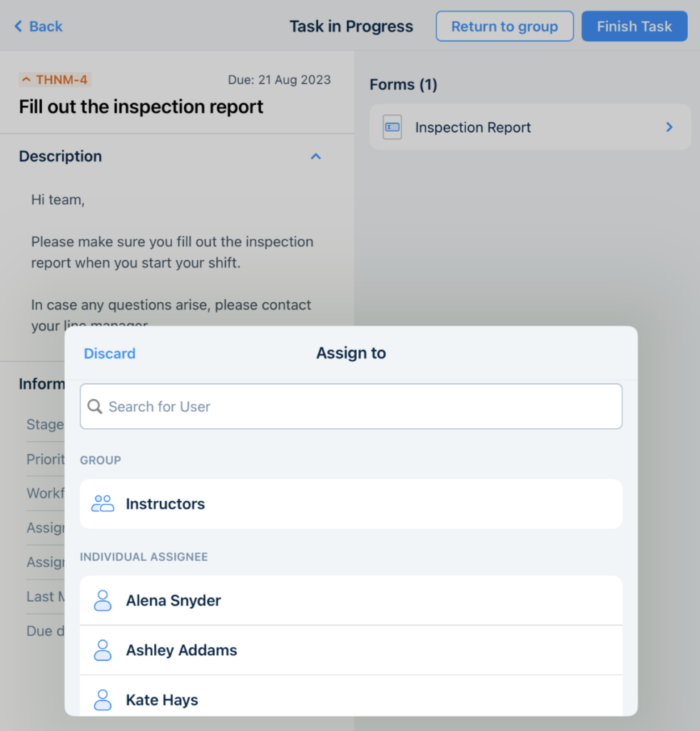The width and height of the screenshot is (700, 731).
Task: Click the orange THNM-4 priority tag
Action: [x=55, y=80]
